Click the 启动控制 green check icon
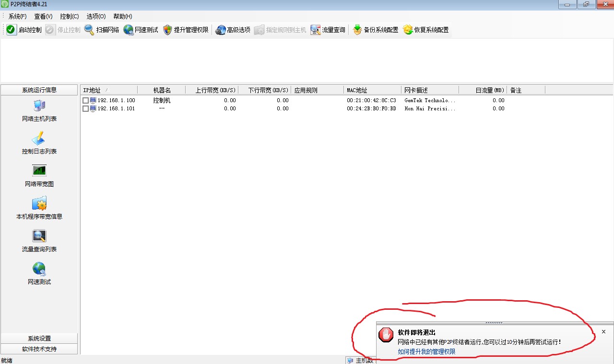Screen dimensions: 614x364 12,30
